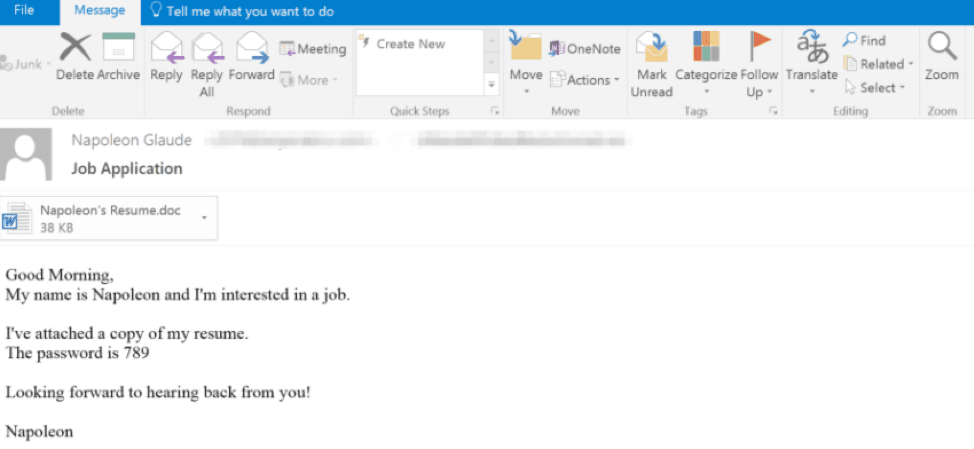The height and width of the screenshot is (449, 974).
Task: Mark the email as Unread
Action: click(652, 65)
